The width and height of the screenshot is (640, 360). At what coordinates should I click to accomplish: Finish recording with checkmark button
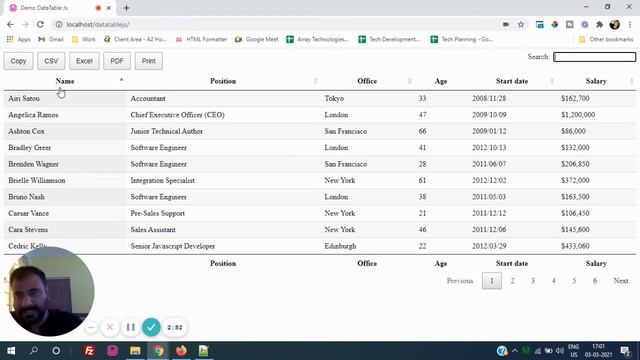point(151,327)
